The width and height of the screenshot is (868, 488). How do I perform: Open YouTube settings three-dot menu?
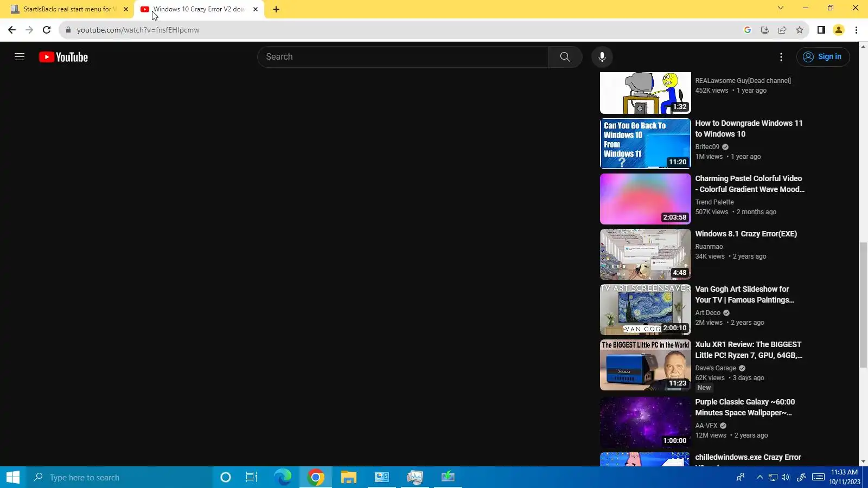tap(781, 57)
